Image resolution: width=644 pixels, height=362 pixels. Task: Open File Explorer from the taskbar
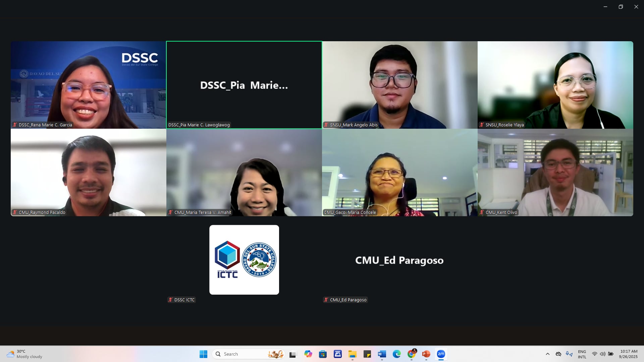pos(352,354)
